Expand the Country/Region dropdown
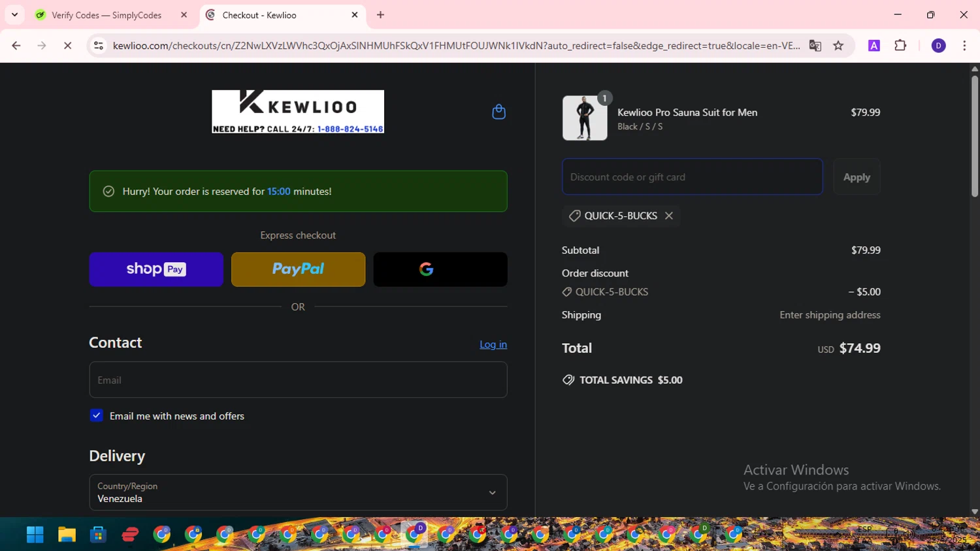980x551 pixels. coord(298,492)
